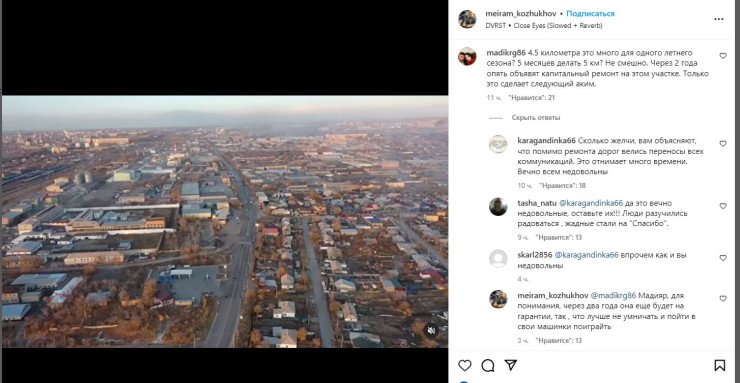Click @karagandinka66 mention in tasha_natu reply

tap(591, 203)
